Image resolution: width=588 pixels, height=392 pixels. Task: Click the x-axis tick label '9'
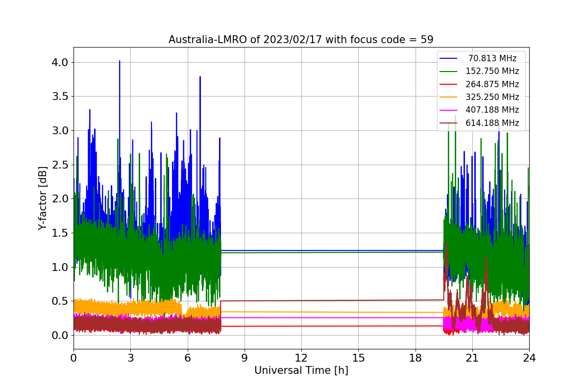pos(245,358)
